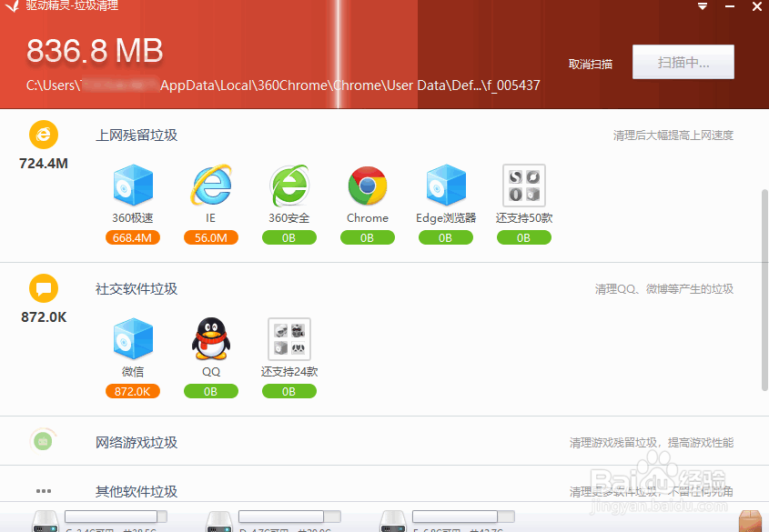
Task: Open the 360安全 browser icon
Action: pyautogui.click(x=289, y=186)
